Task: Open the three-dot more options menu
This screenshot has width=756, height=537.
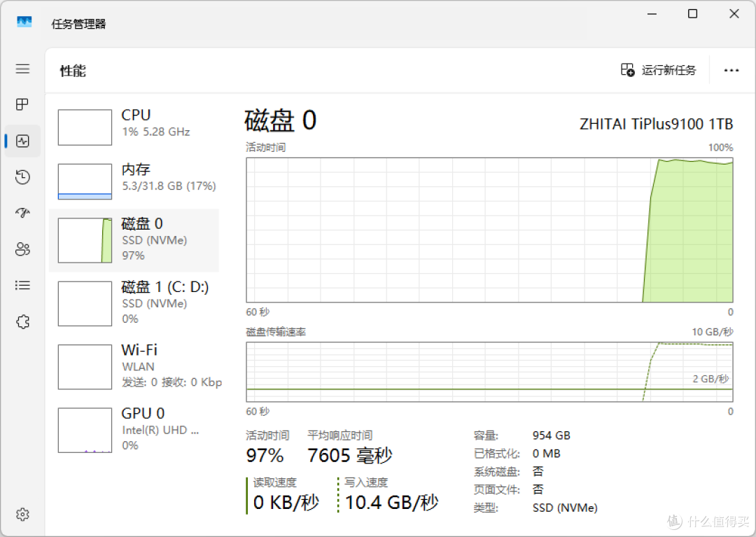Action: 731,71
